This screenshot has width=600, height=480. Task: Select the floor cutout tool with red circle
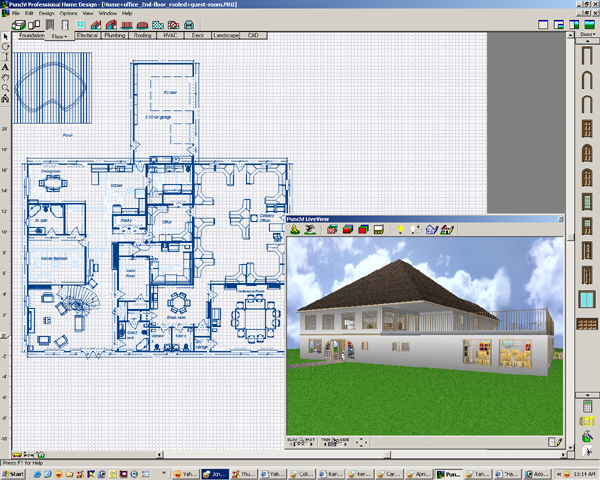173,25
